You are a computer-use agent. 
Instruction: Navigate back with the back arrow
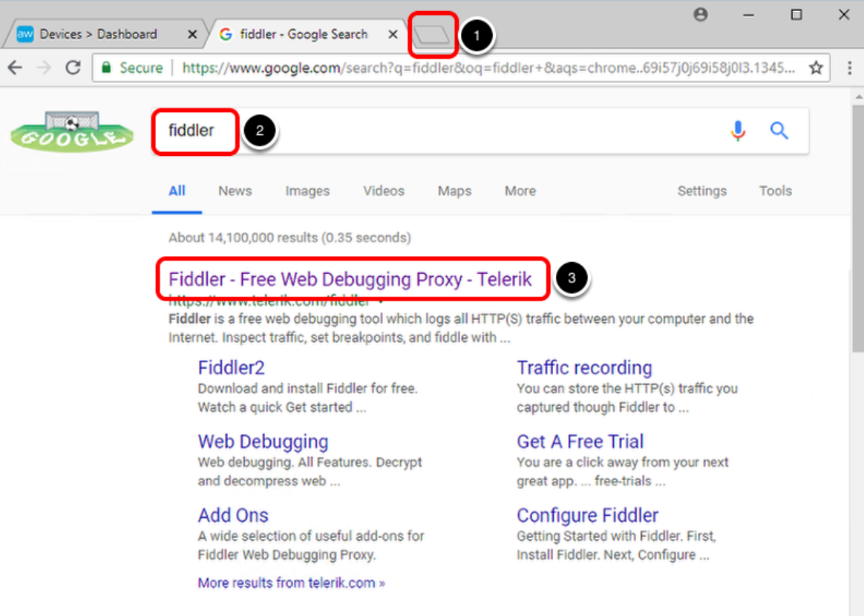click(x=15, y=68)
